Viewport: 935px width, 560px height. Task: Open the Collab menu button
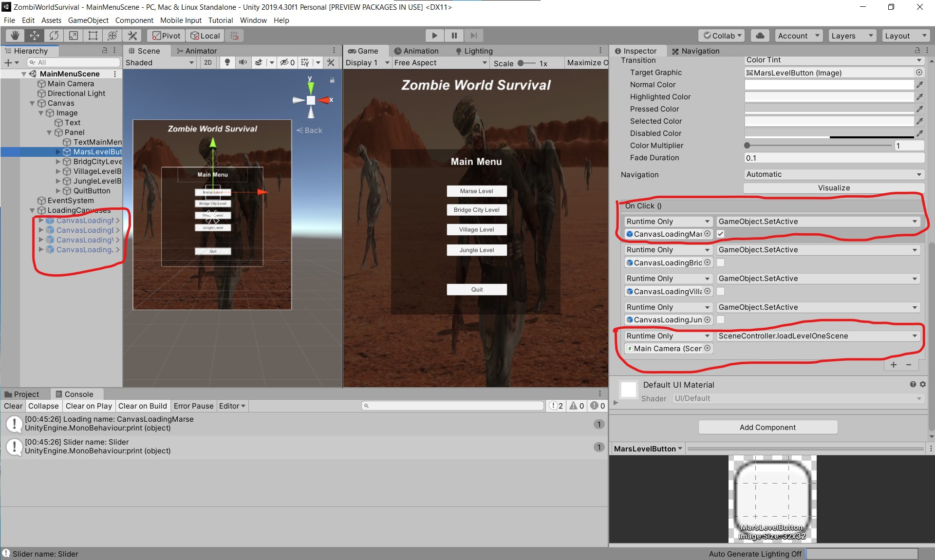tap(723, 36)
